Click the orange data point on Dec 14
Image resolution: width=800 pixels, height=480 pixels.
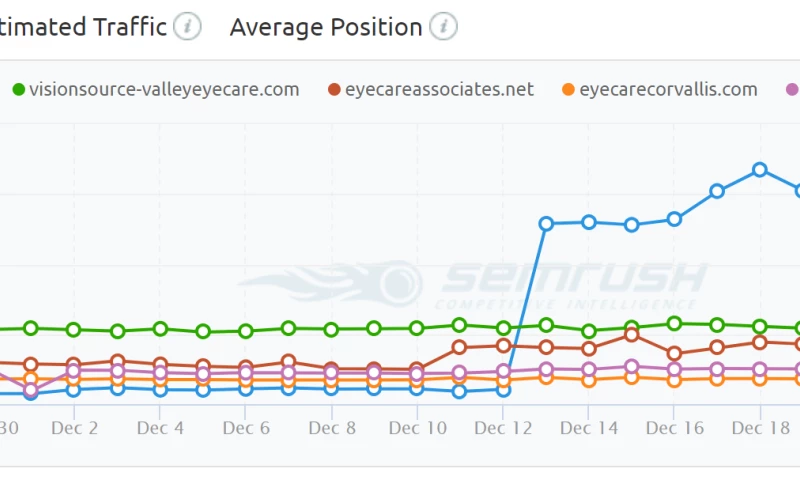click(x=589, y=380)
